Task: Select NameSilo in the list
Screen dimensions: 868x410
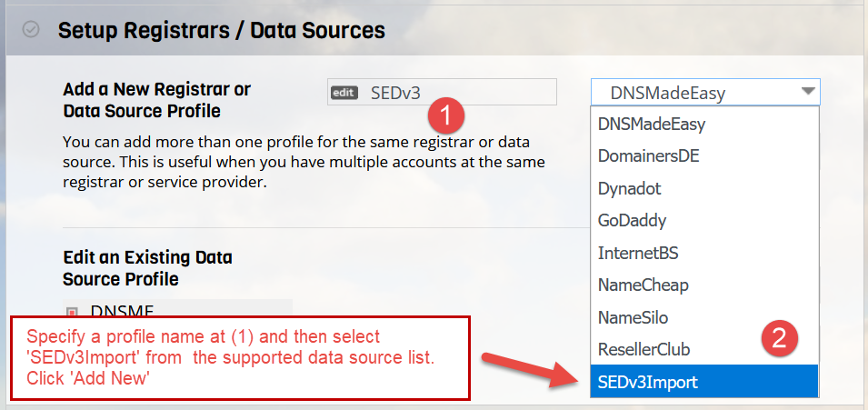Action: [704, 317]
